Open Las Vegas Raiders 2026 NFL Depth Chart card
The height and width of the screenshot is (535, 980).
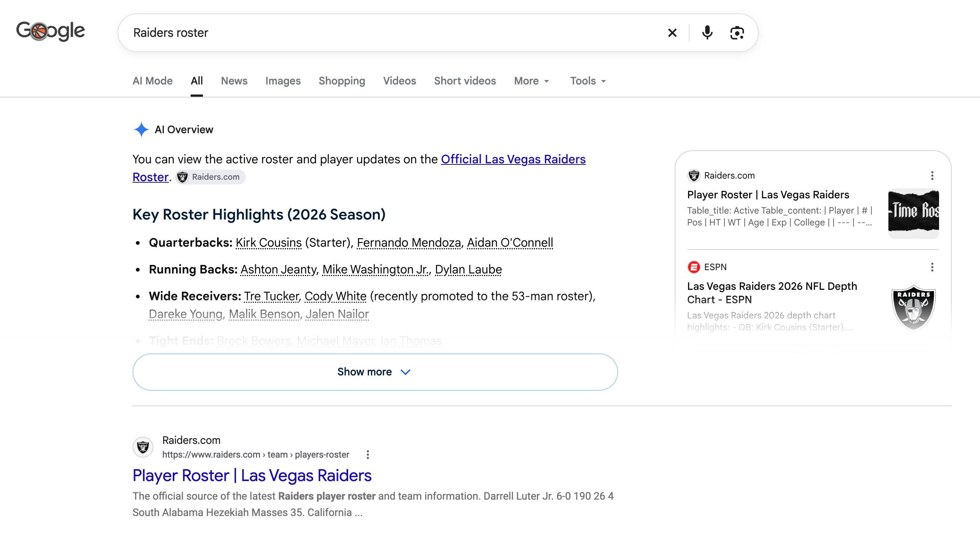tap(772, 293)
